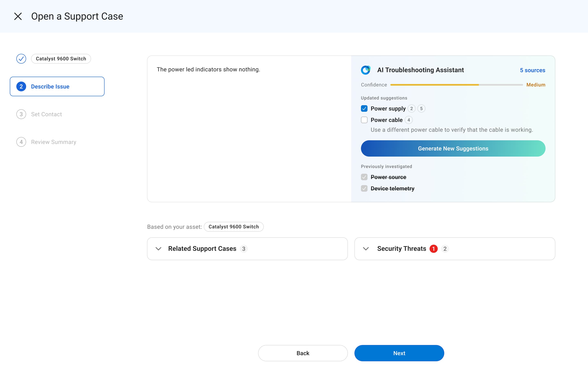The width and height of the screenshot is (588, 367).
Task: Toggle the Power source investigated checkbox
Action: 364,177
